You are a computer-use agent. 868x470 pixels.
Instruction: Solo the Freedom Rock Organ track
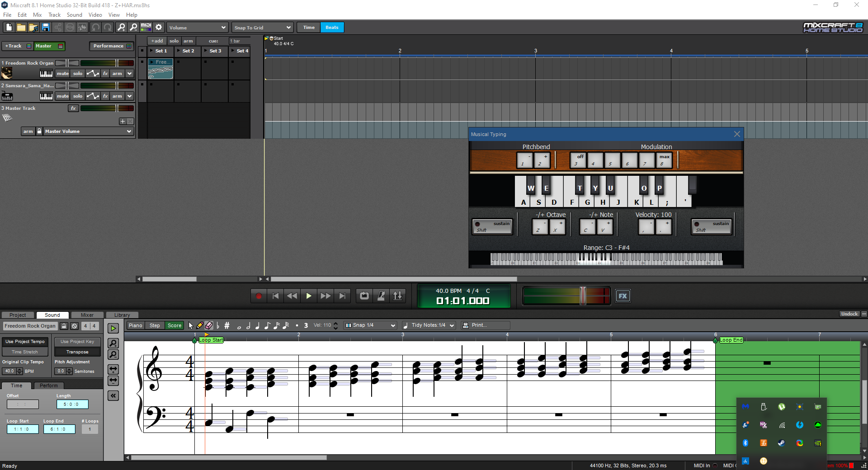pyautogui.click(x=78, y=74)
